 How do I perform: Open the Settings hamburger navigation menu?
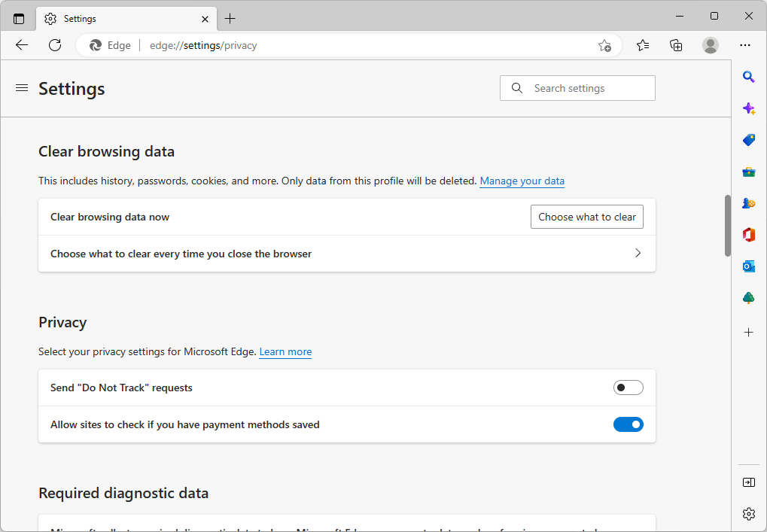tap(22, 88)
